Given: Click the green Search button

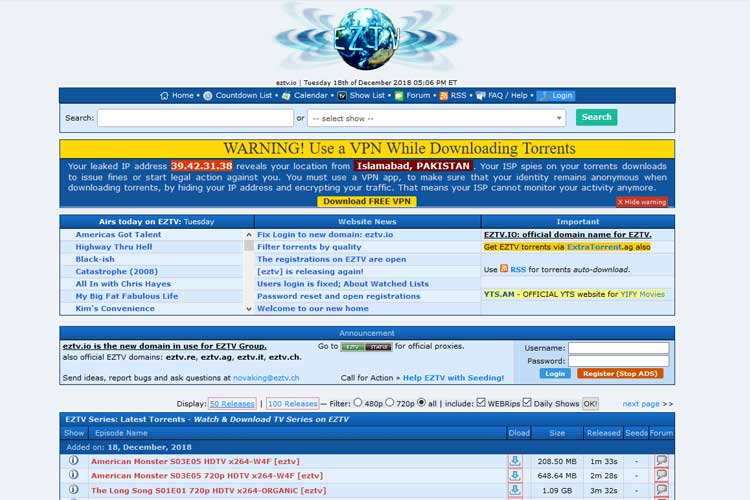Looking at the screenshot, I should tap(596, 117).
